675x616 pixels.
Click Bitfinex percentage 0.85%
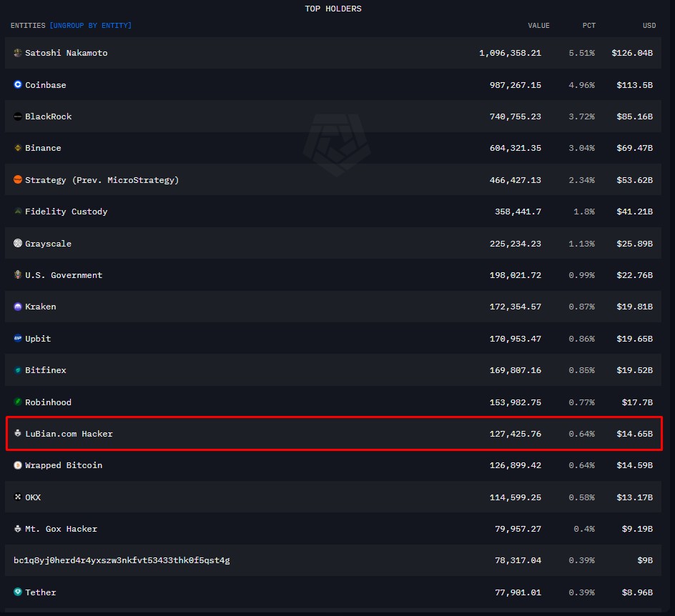581,370
